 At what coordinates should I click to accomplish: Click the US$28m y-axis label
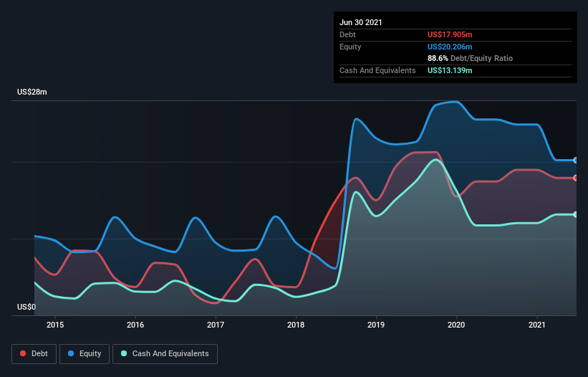coord(32,92)
